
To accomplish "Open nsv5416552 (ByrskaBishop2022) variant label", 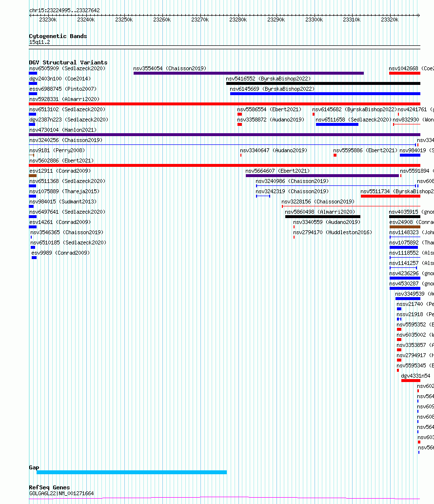I will pyautogui.click(x=268, y=79).
